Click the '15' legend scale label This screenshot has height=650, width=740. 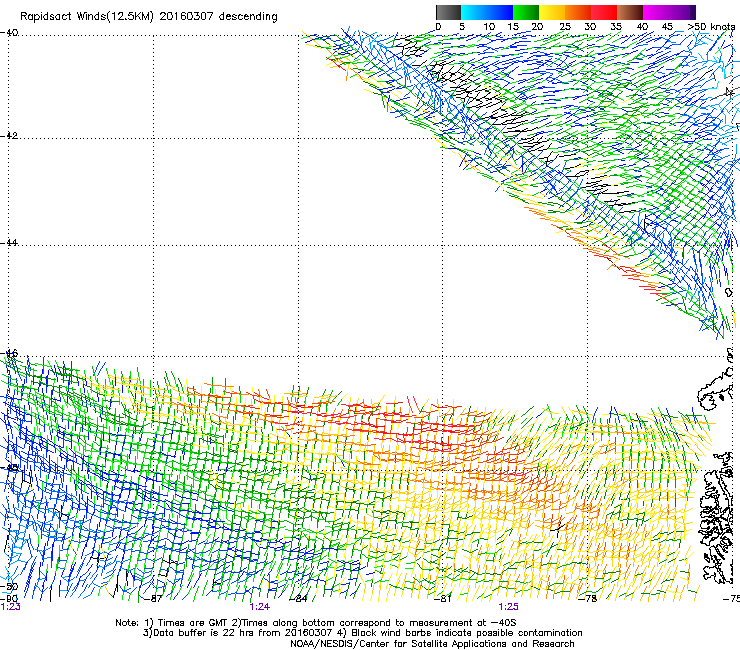click(x=513, y=27)
